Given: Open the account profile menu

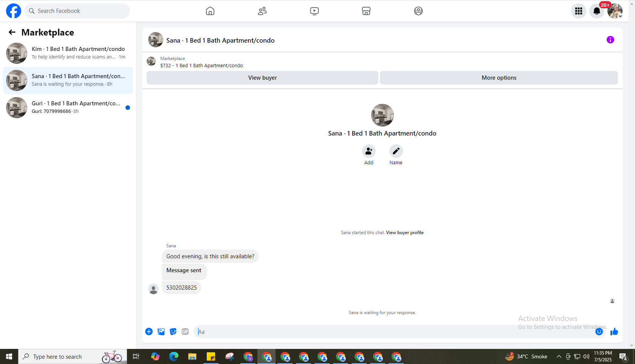Looking at the screenshot, I should click(x=615, y=11).
